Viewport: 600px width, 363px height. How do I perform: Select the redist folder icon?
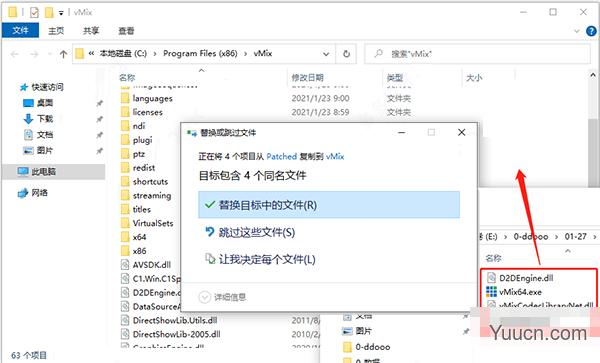tap(125, 168)
